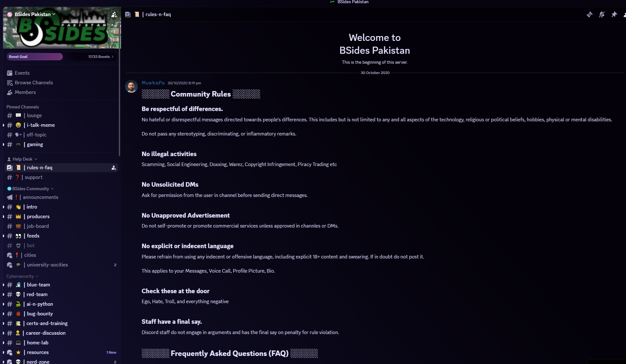Click Mustafa's avatar picture
Viewport: 626px width, 364px height.
click(x=131, y=86)
